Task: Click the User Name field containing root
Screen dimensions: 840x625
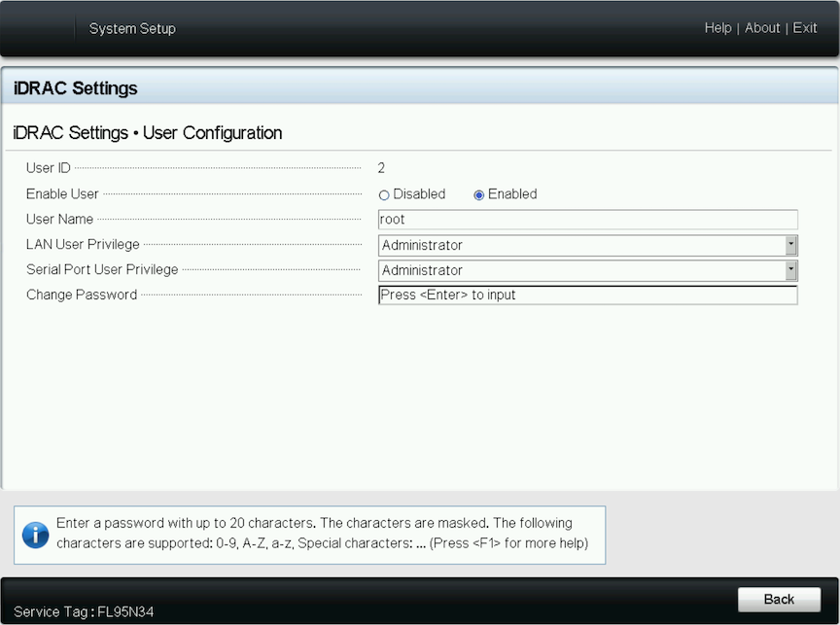Action: coord(587,220)
